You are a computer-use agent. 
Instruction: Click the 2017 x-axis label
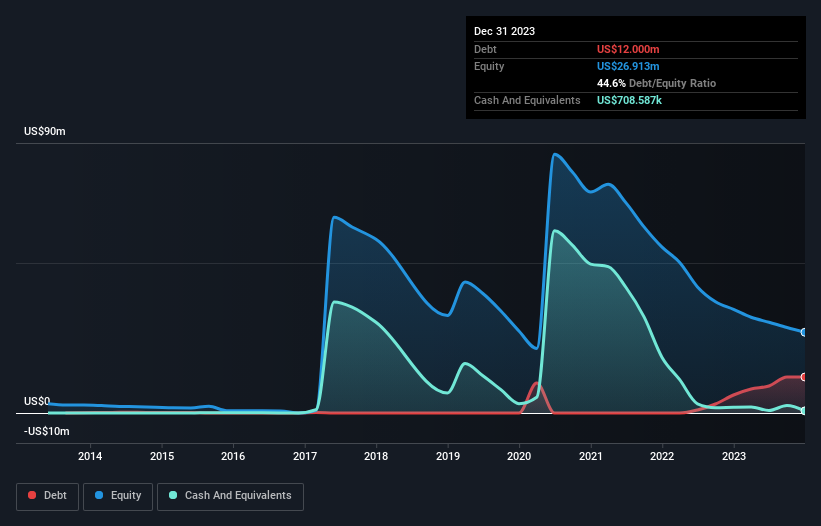[x=305, y=456]
